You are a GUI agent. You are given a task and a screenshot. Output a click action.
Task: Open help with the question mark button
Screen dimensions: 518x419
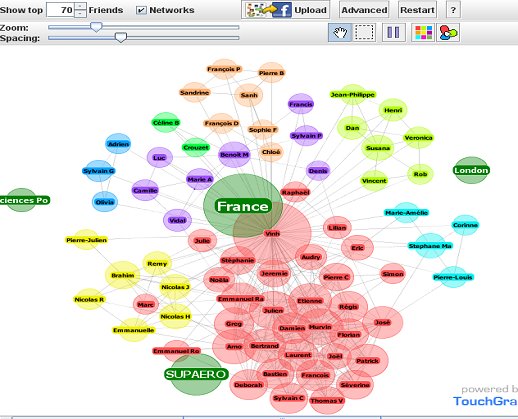453,10
